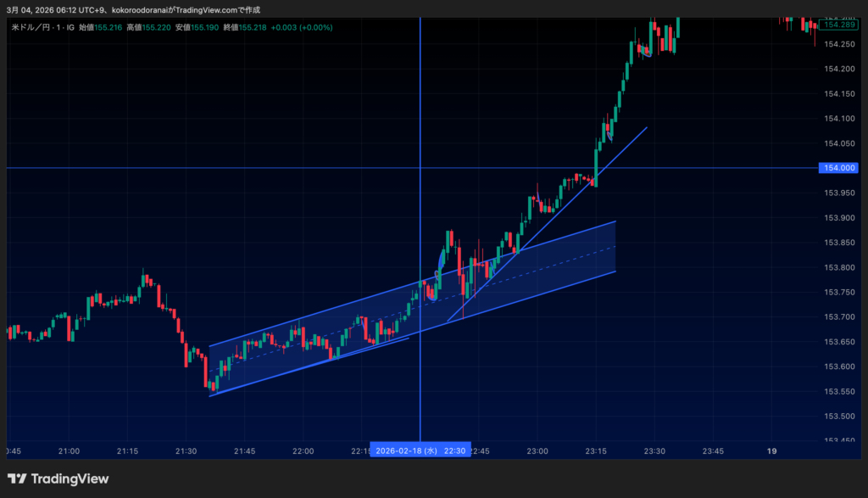Click the green 154.289 current price label
868x498 pixels.
tap(837, 27)
